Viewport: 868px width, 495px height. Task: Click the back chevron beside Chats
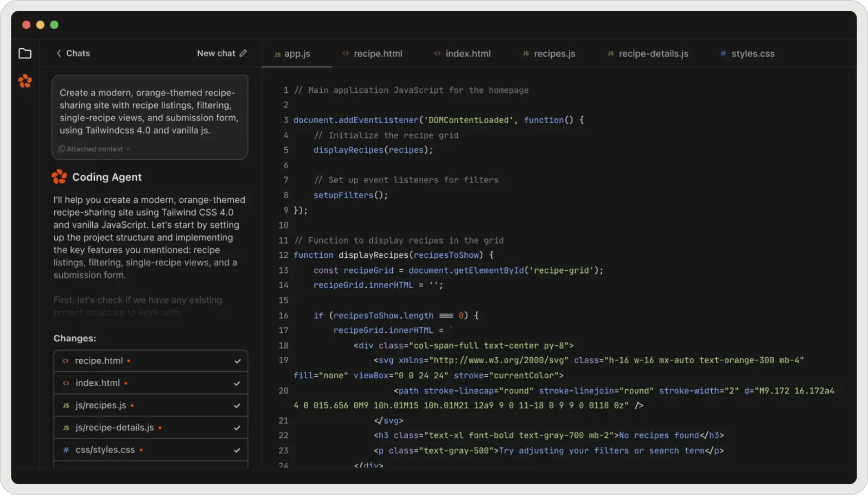58,53
